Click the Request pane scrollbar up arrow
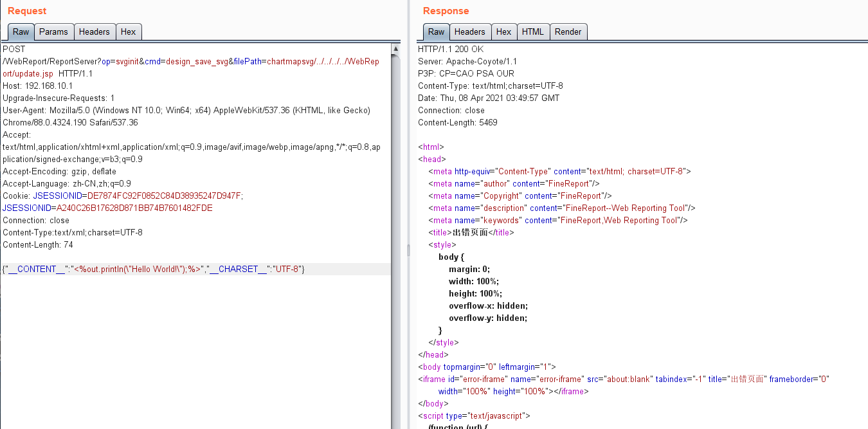The width and height of the screenshot is (868, 429). coord(395,49)
